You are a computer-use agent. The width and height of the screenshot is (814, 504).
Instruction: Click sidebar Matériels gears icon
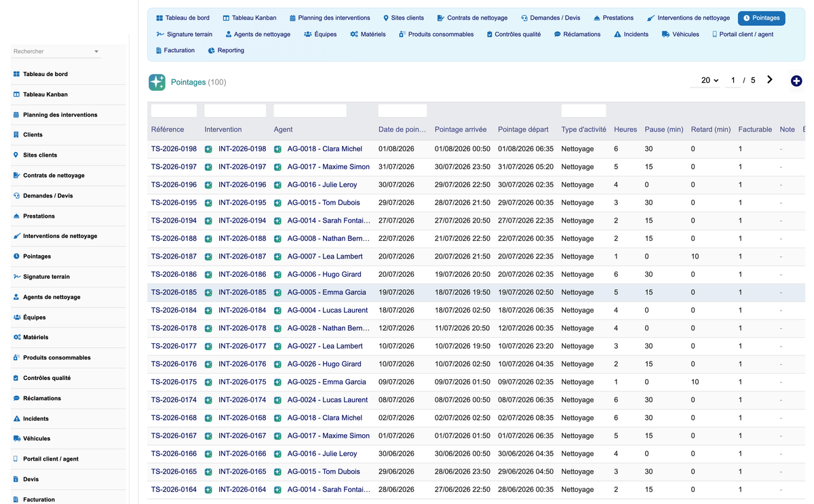point(16,337)
